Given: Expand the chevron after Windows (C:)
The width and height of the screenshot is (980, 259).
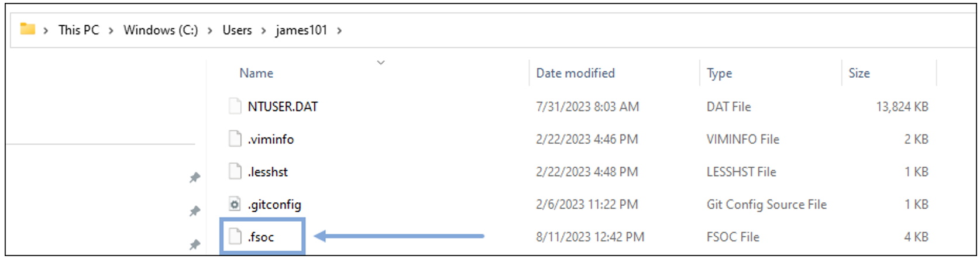Looking at the screenshot, I should pos(210,30).
